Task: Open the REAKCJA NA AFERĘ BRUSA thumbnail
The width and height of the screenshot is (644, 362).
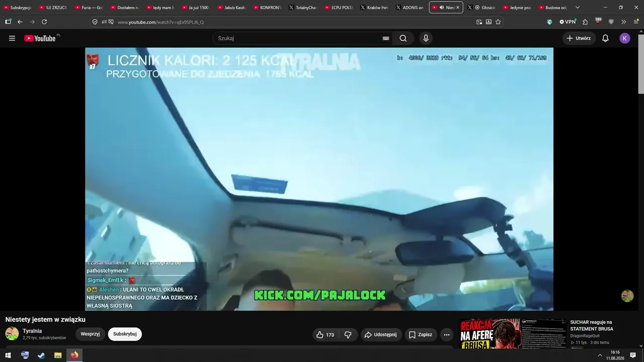Action: [x=513, y=334]
